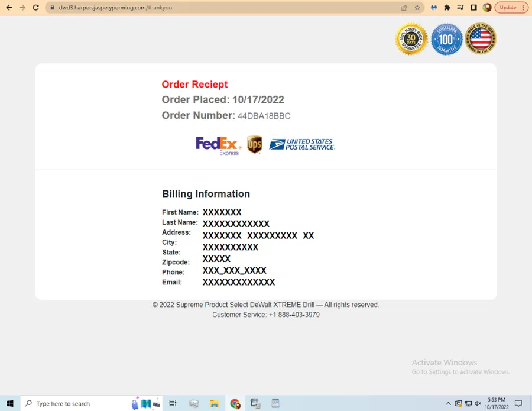Open the picture app on the taskbar
The width and height of the screenshot is (532, 411).
194,403
